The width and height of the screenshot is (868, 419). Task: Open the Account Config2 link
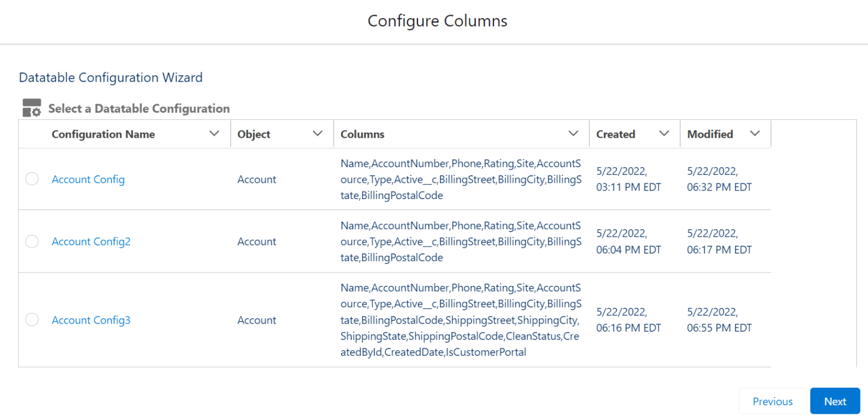tap(91, 241)
